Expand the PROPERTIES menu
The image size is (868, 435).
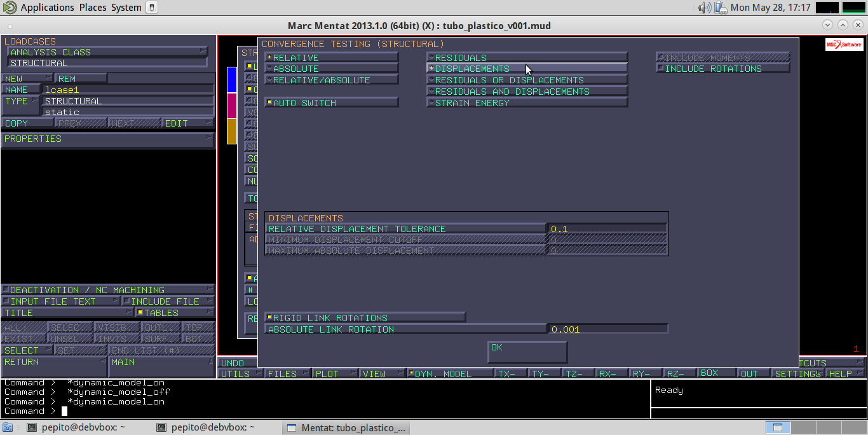pyautogui.click(x=108, y=139)
